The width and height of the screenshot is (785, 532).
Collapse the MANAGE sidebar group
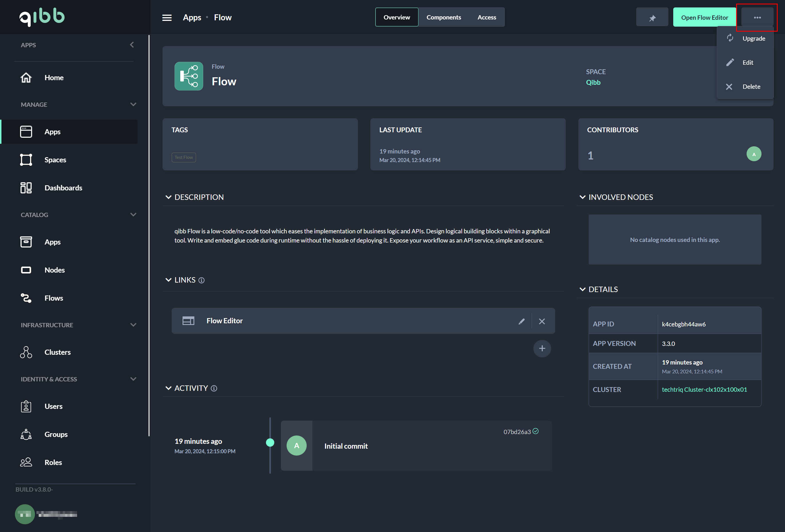tap(133, 104)
